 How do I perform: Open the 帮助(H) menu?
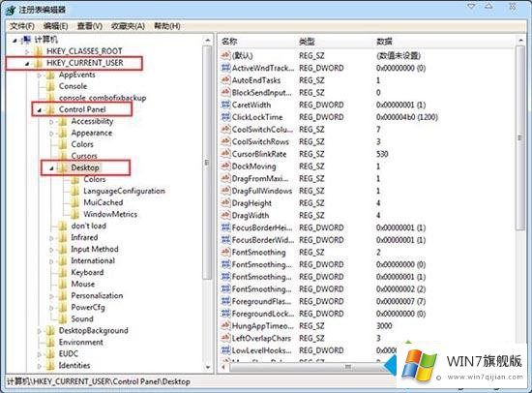167,26
